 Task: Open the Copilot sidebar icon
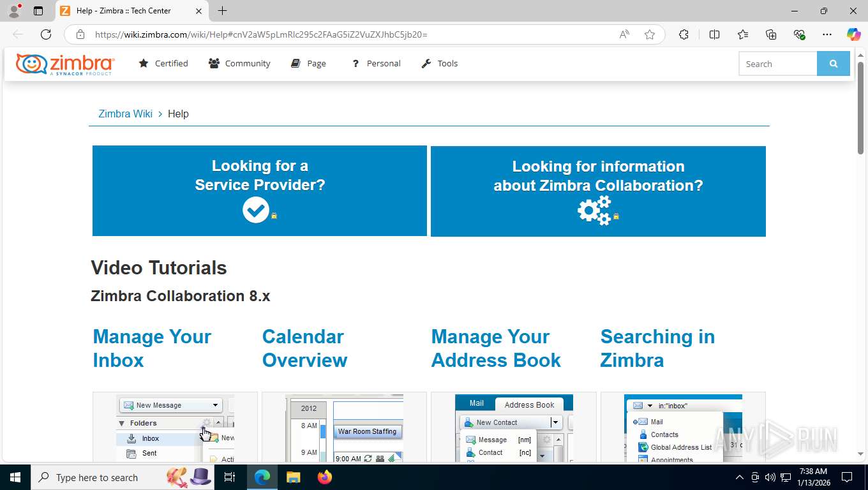click(853, 34)
